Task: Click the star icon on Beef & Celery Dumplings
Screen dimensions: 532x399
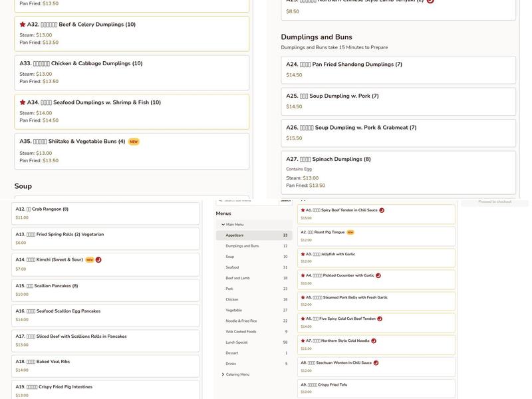Action: pos(23,25)
